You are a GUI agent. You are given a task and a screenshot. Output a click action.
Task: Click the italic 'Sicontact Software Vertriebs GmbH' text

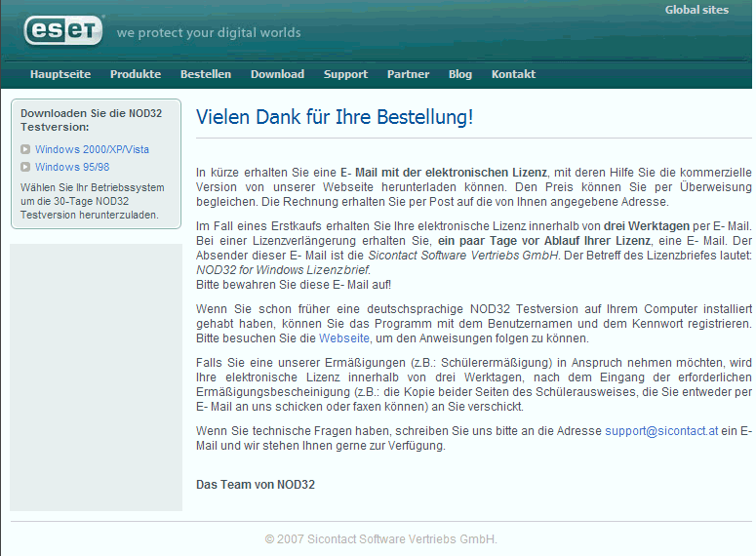pos(462,256)
